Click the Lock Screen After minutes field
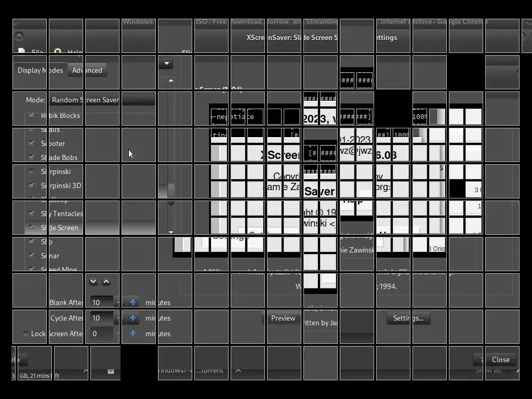Screen dimensions: 532x399 [x=102, y=334]
